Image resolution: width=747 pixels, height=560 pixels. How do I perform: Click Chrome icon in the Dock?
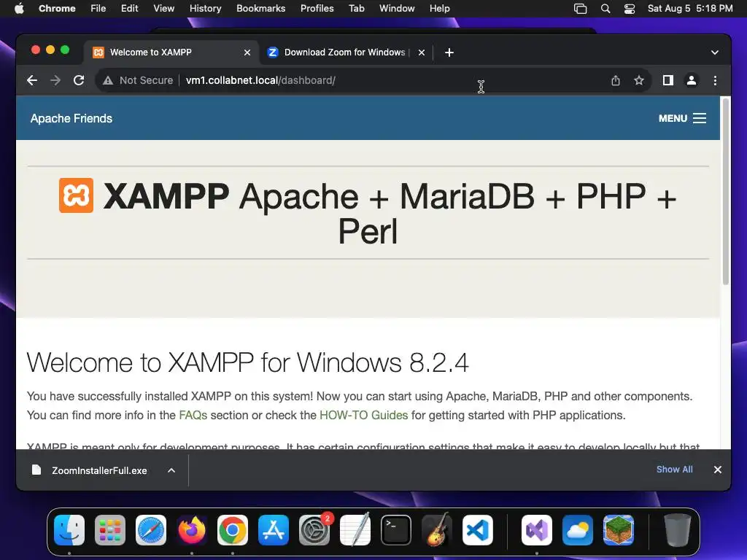233,530
